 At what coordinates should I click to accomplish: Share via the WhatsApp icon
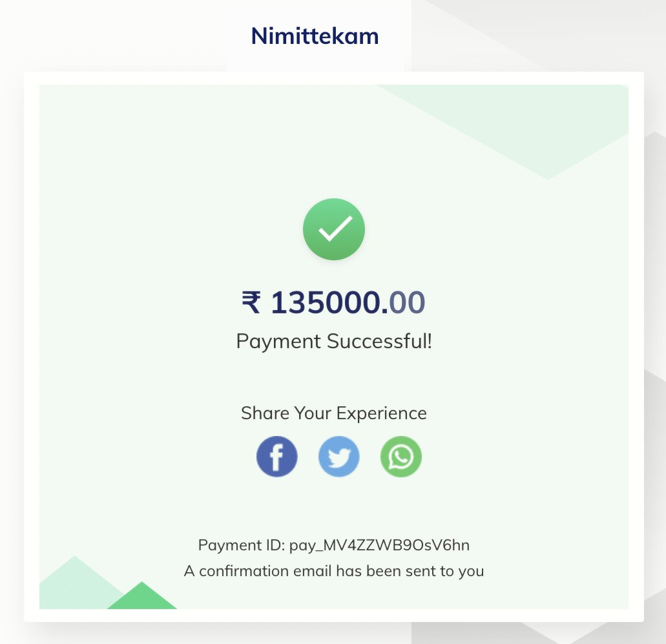[x=401, y=457]
